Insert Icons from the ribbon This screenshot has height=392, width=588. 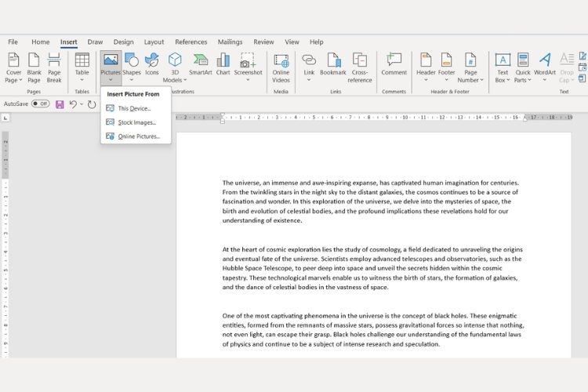[152, 64]
